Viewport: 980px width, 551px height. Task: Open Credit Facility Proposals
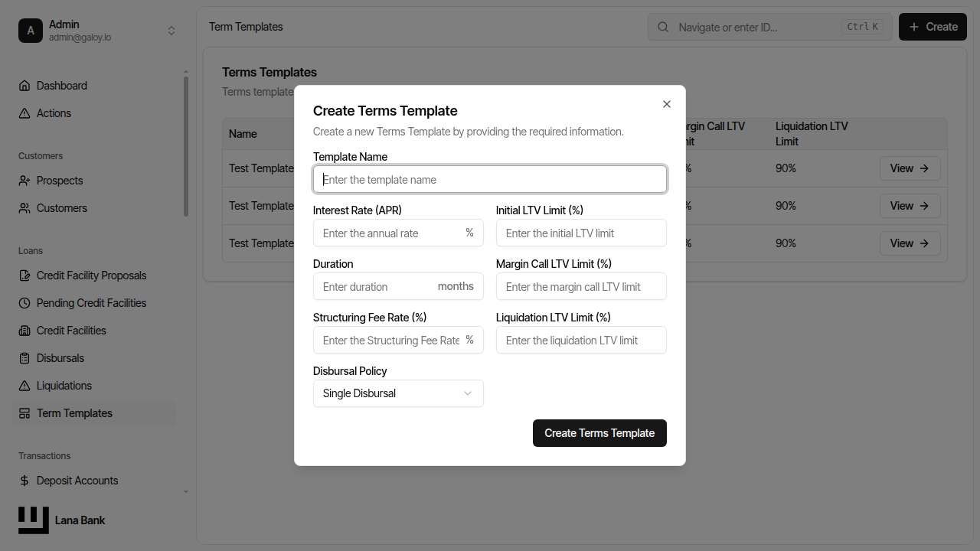91,275
